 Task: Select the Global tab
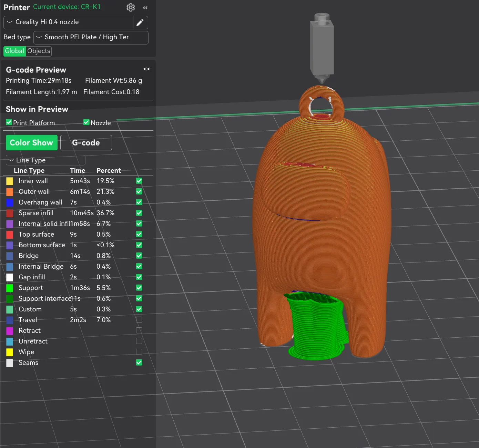coord(14,51)
